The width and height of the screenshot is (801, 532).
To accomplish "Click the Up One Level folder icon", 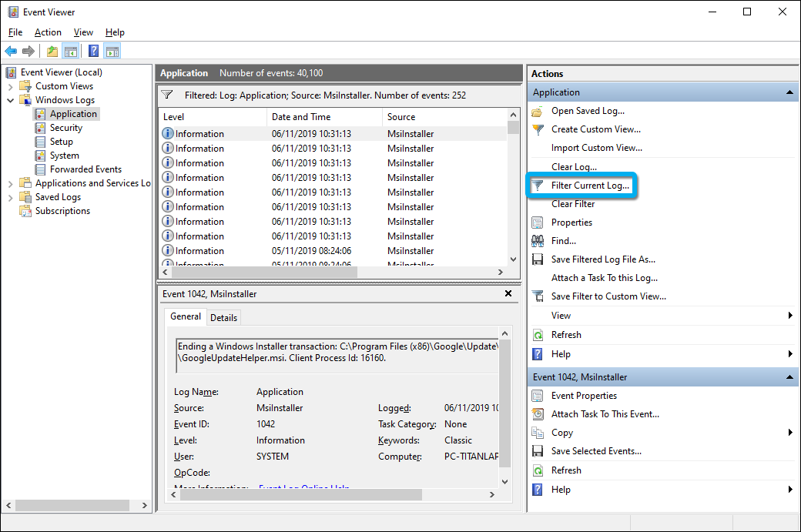I will point(52,52).
